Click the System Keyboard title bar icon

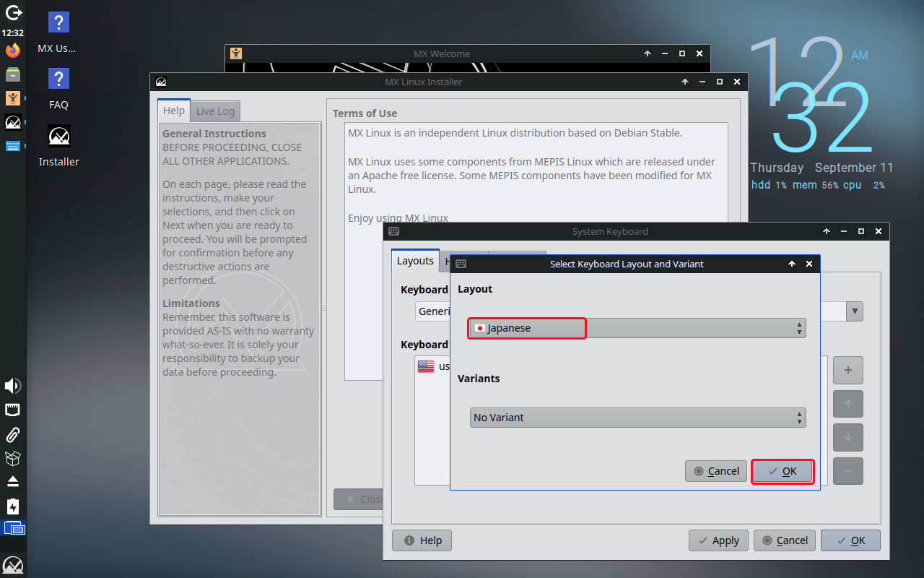(x=393, y=231)
